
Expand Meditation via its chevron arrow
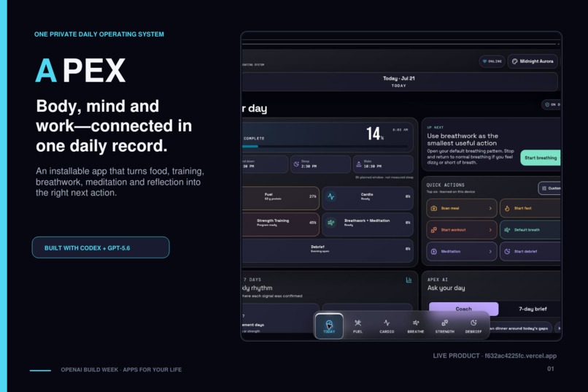tap(490, 252)
